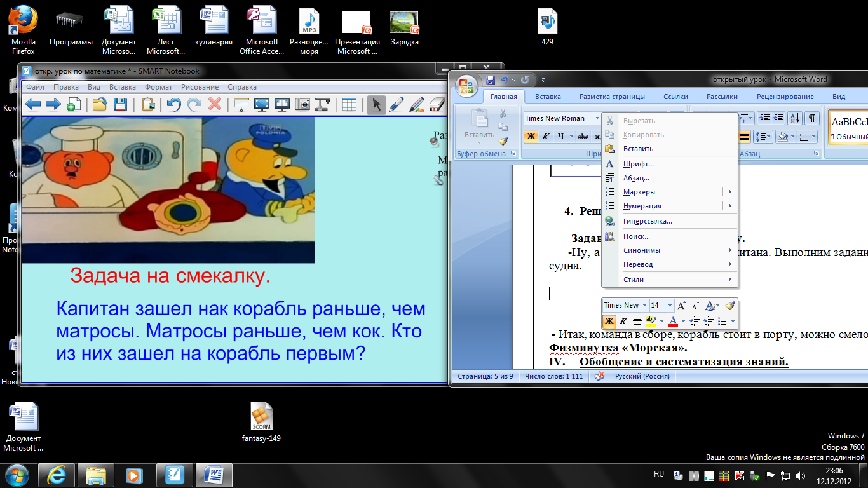Choose Вставить in Word context menu
Screen dimensions: 868x488
click(x=670, y=149)
